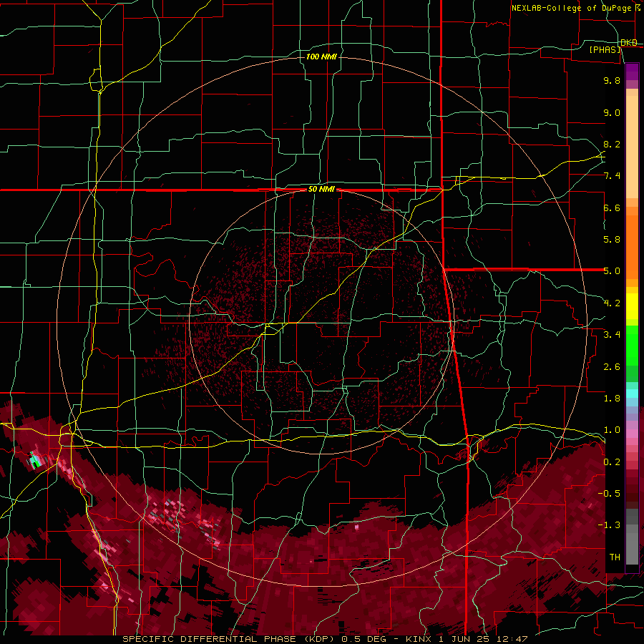The height and width of the screenshot is (644, 644).
Task: Click the NEXLAB-College of DuPage label
Action: 571,8
